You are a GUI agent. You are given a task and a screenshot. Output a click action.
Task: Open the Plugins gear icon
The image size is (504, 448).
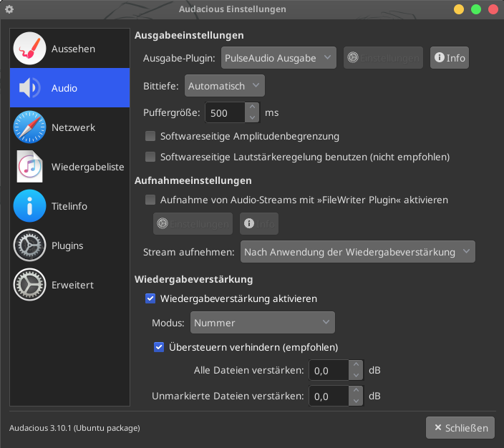click(29, 245)
